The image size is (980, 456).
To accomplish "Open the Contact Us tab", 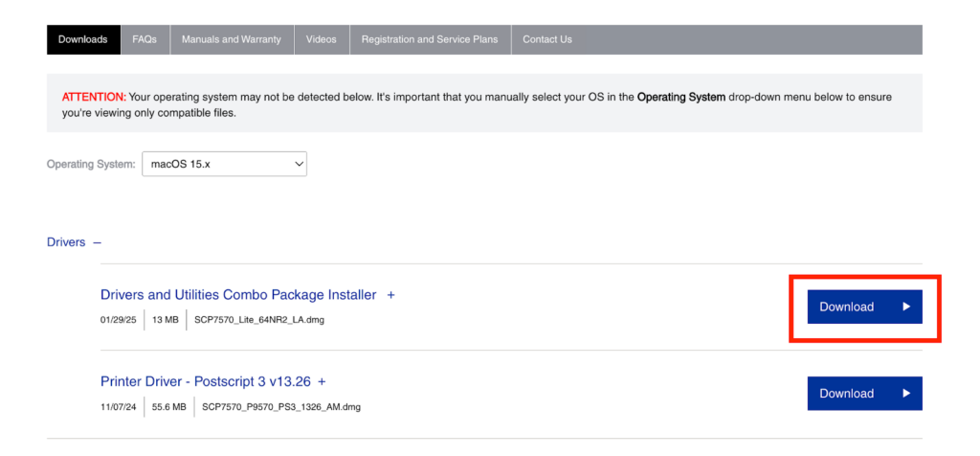I will (547, 39).
